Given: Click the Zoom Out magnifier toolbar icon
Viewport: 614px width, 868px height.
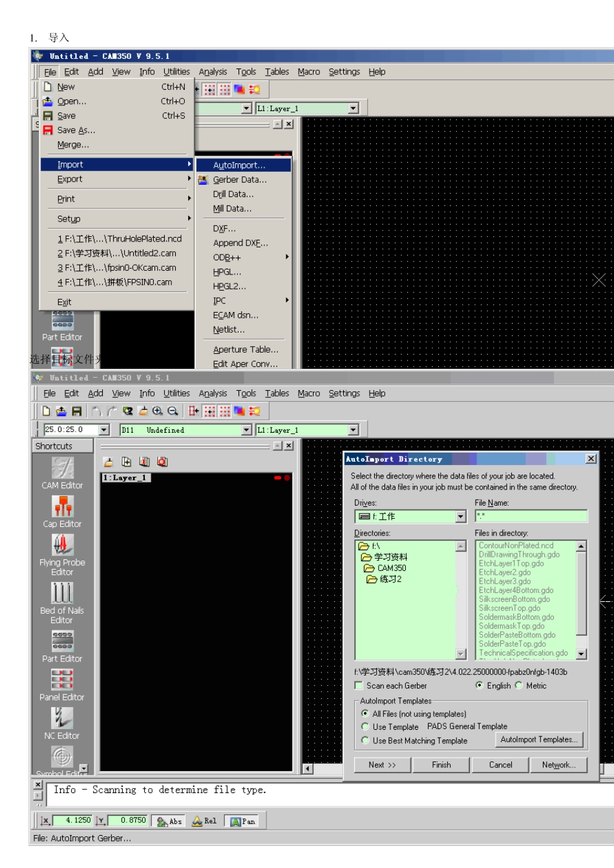Looking at the screenshot, I should [x=173, y=411].
